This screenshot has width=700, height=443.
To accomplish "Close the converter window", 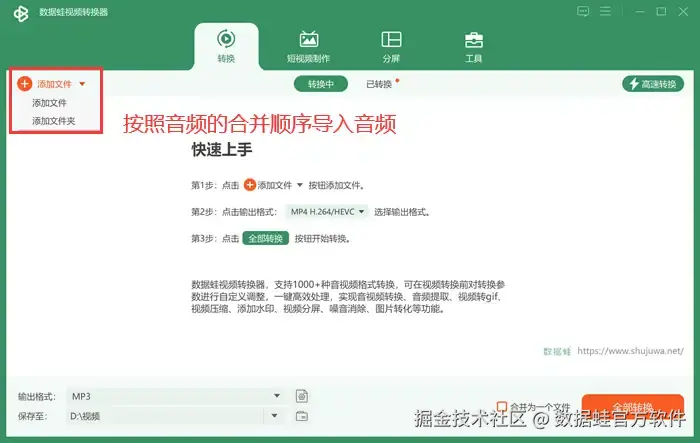I will [683, 12].
